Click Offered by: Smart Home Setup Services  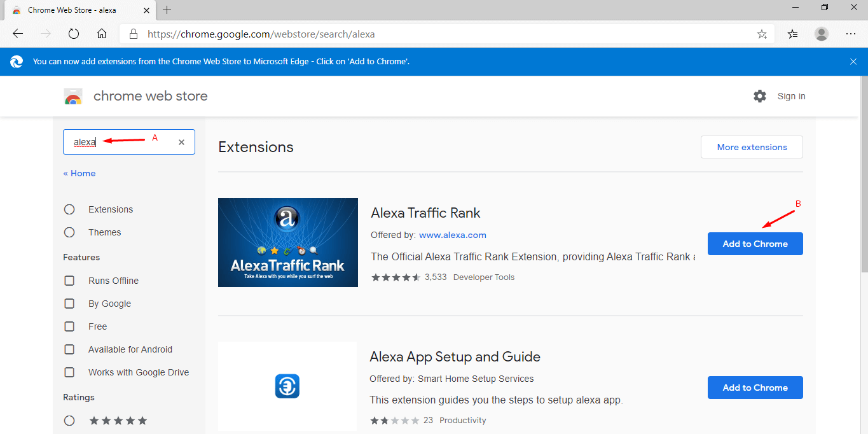tap(451, 379)
